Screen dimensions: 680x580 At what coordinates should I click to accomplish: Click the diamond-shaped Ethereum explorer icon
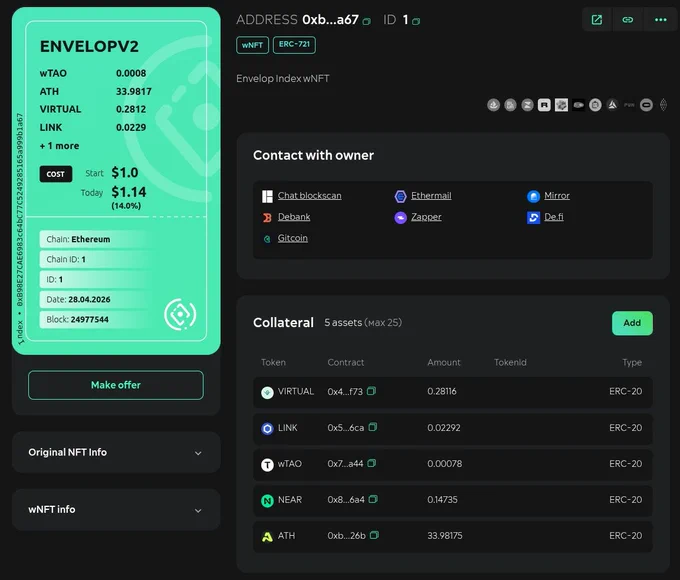663,105
